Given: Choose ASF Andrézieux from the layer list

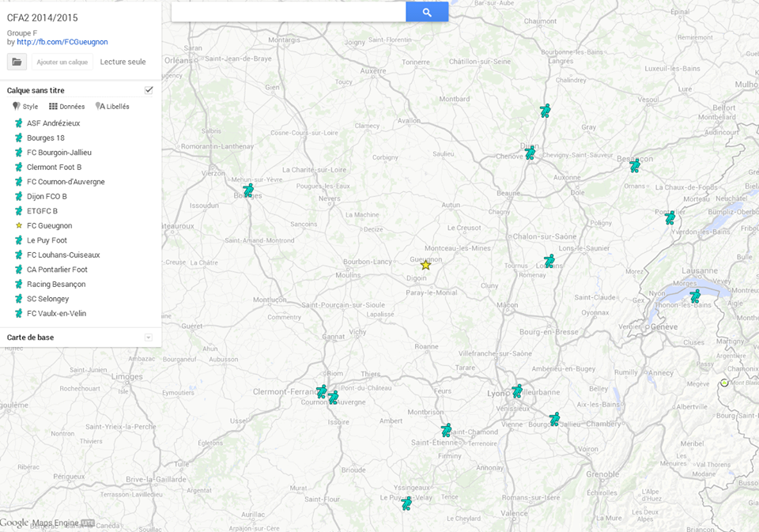Looking at the screenshot, I should [x=53, y=123].
